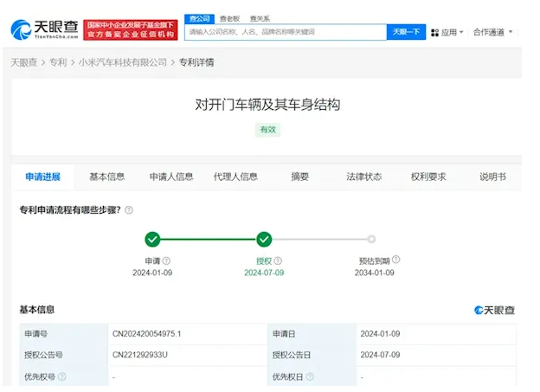Click the green 2024-07-09 date under 授权
Screen dimensions: 540x392
point(264,273)
